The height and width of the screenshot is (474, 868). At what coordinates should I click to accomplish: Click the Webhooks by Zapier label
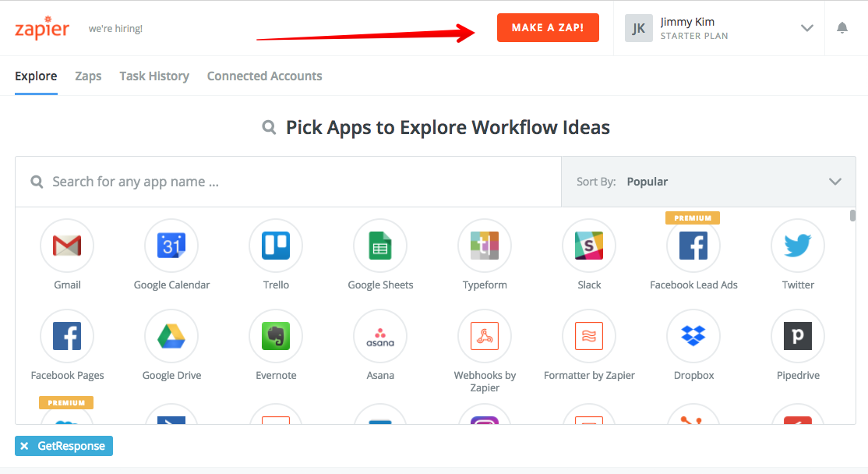485,381
